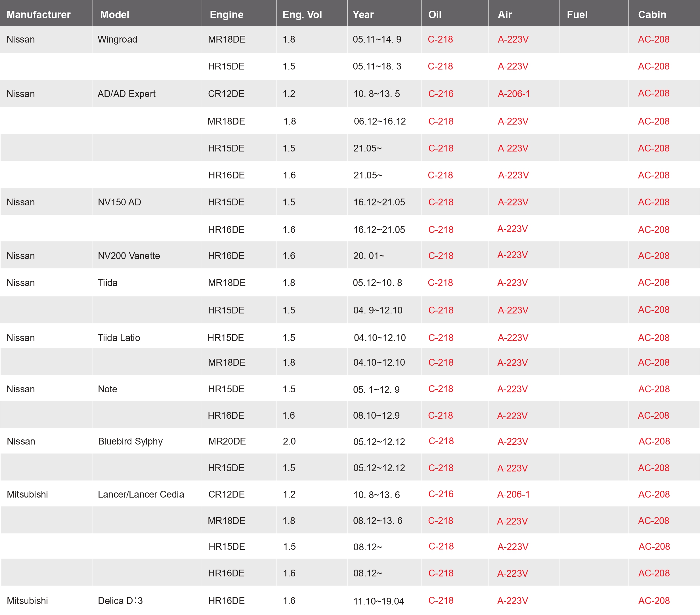Click AC-208 in the Wingroad MR18DE row
Screen dimensions: 700x615
[x=653, y=39]
